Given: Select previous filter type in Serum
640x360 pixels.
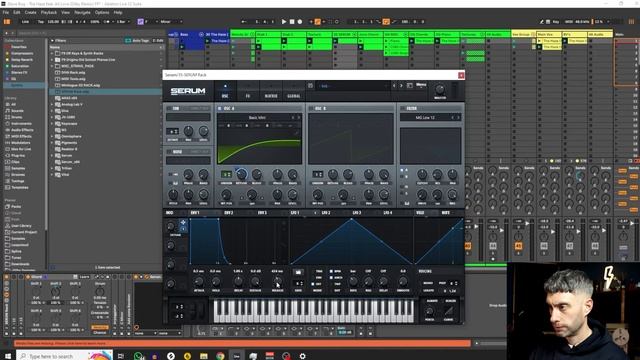Looking at the screenshot, I should 452,118.
